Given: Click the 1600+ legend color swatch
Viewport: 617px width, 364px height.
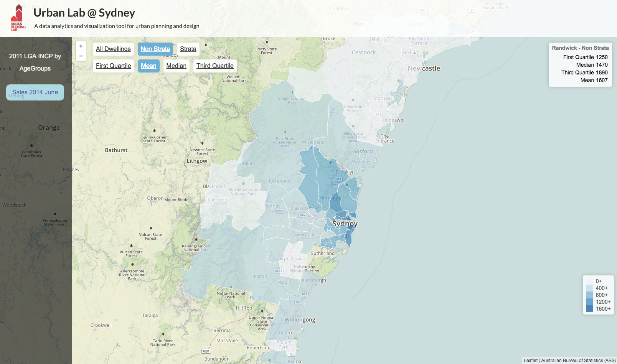Looking at the screenshot, I should (x=589, y=309).
